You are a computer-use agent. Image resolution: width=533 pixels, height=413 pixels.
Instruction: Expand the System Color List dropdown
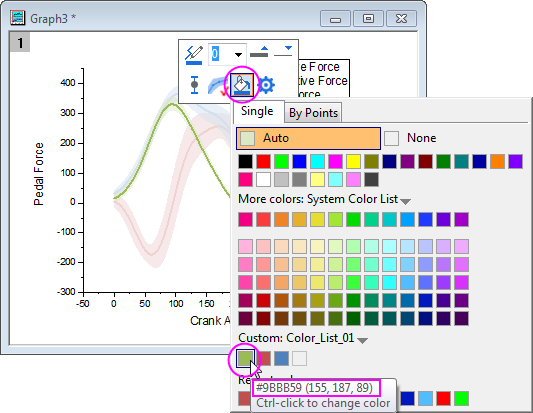point(405,201)
